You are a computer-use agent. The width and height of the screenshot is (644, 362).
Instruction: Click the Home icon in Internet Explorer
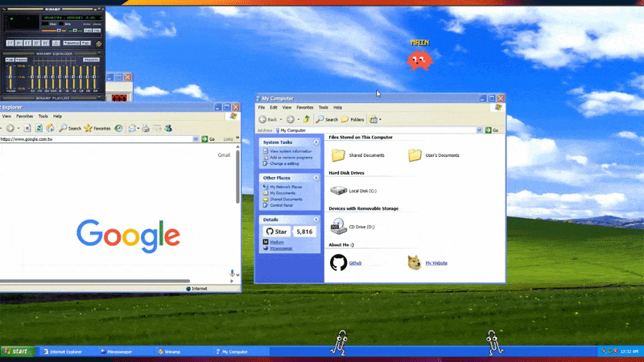[50, 129]
